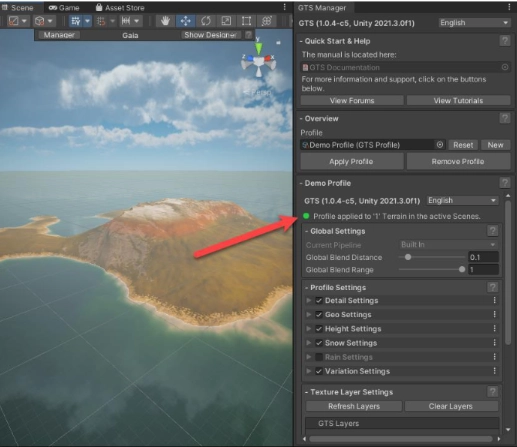Click the scene orientation gizmo
This screenshot has width=517, height=447.
259,60
